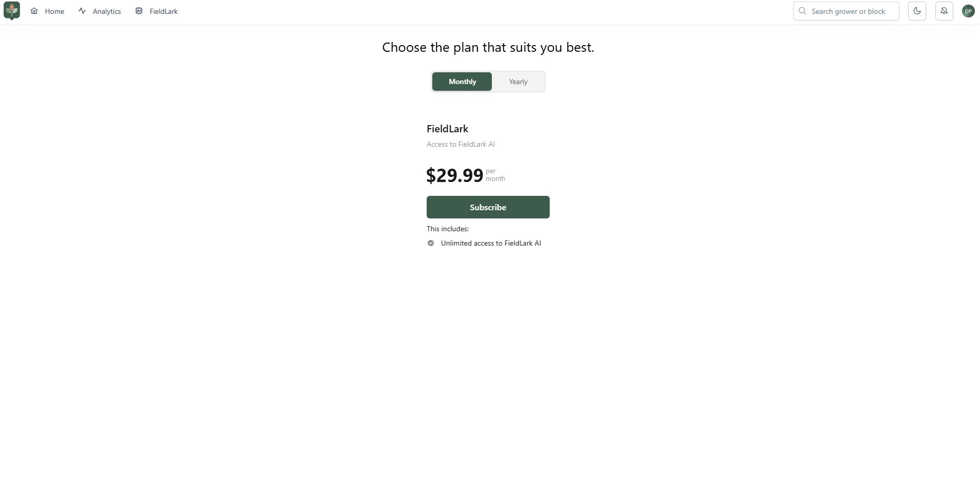Select the Unlimited access to FieldLark AI line
Screen dimensions: 980x483
[491, 243]
